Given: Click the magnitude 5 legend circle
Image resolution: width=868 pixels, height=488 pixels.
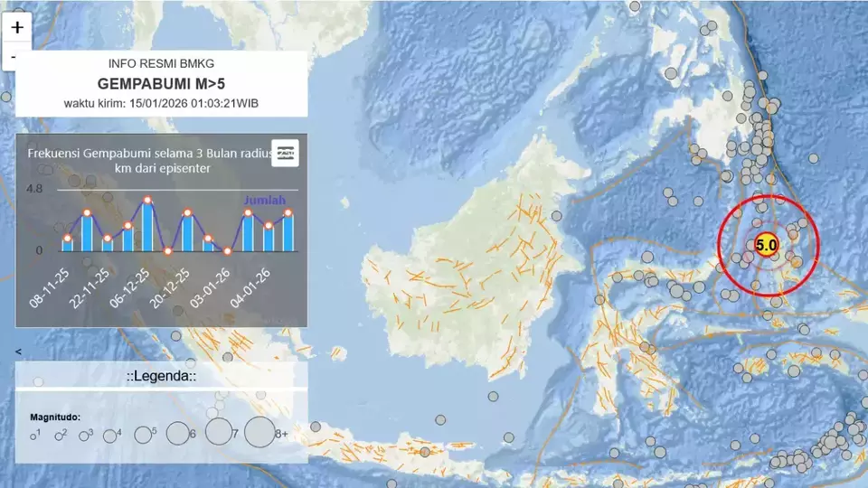Looking at the screenshot, I should [143, 435].
